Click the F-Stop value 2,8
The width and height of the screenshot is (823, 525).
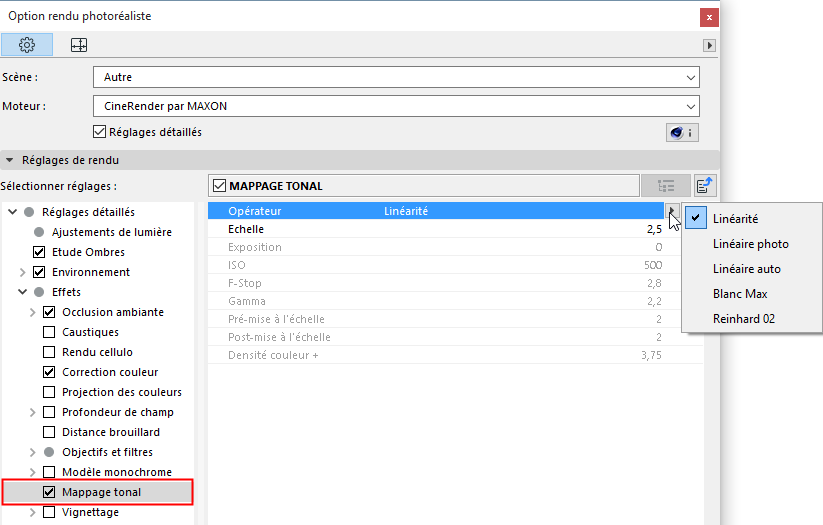point(654,284)
